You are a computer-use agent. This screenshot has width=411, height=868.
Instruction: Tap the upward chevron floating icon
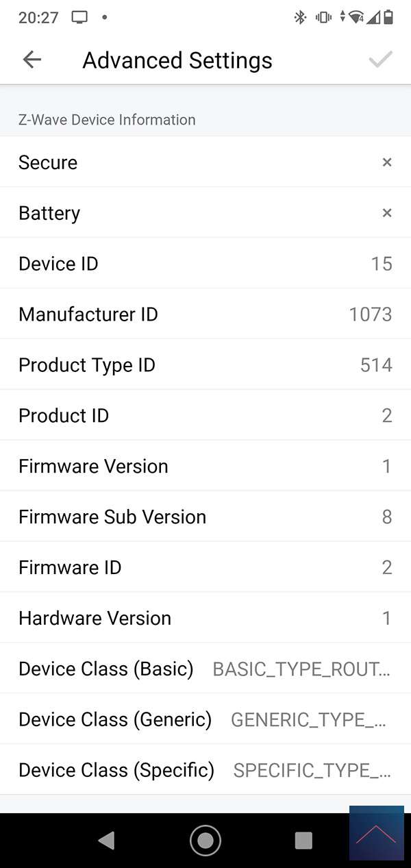376,833
